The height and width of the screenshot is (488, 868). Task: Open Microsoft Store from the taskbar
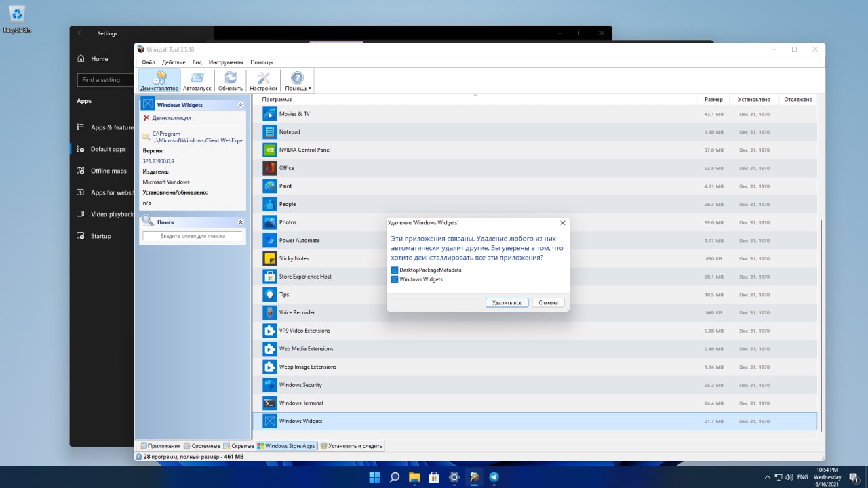(434, 477)
